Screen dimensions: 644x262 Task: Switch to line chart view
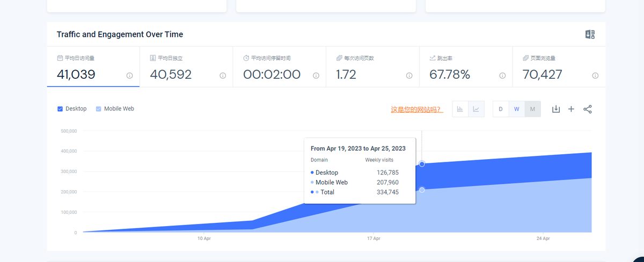pyautogui.click(x=476, y=109)
